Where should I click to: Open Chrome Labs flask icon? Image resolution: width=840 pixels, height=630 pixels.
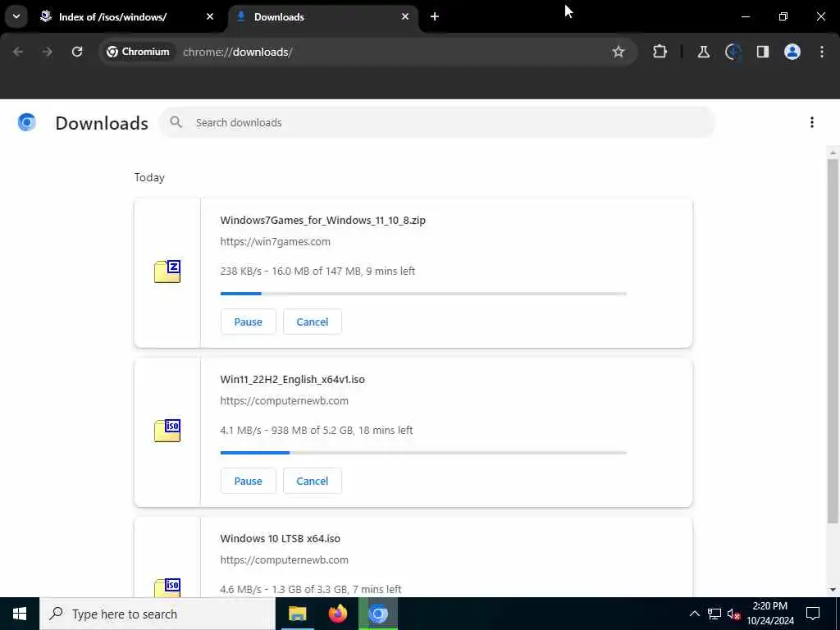tap(703, 52)
